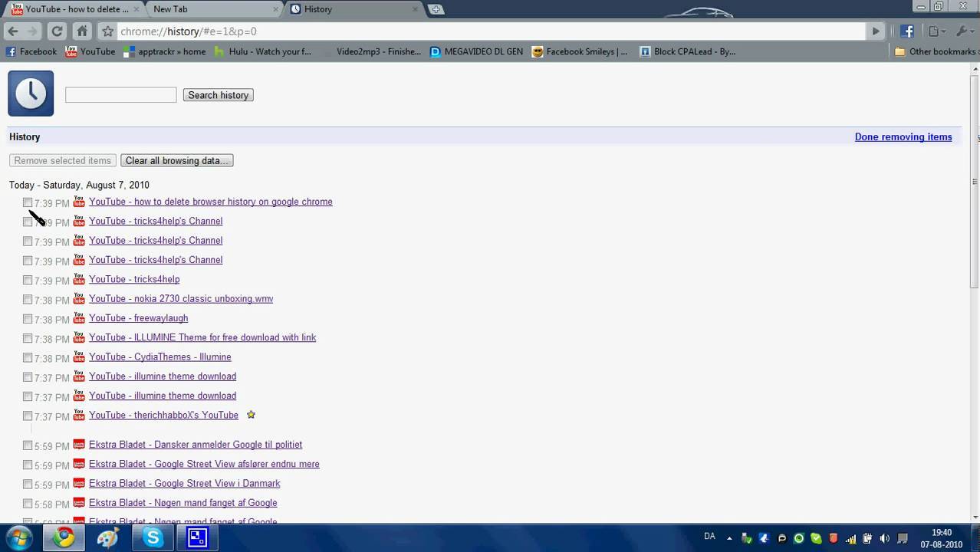Click the Ekstra Bladet favicon in history list
Screen dimensions: 980x552
point(79,445)
